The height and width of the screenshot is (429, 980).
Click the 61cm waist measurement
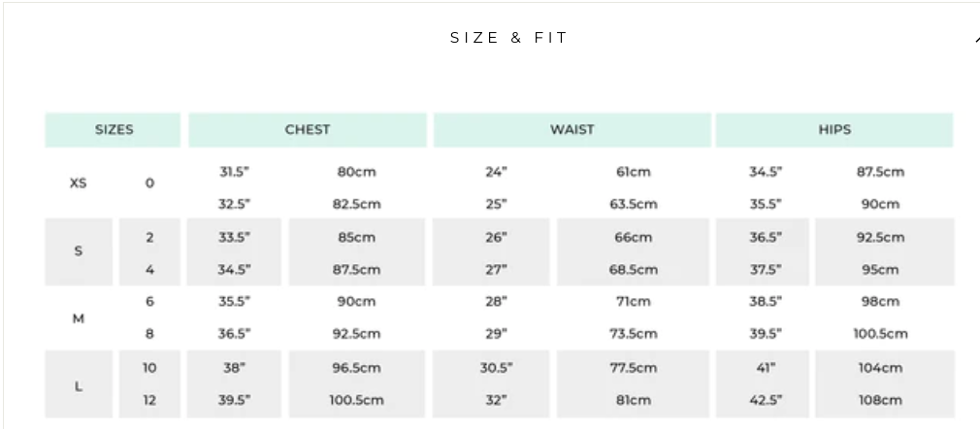(633, 172)
